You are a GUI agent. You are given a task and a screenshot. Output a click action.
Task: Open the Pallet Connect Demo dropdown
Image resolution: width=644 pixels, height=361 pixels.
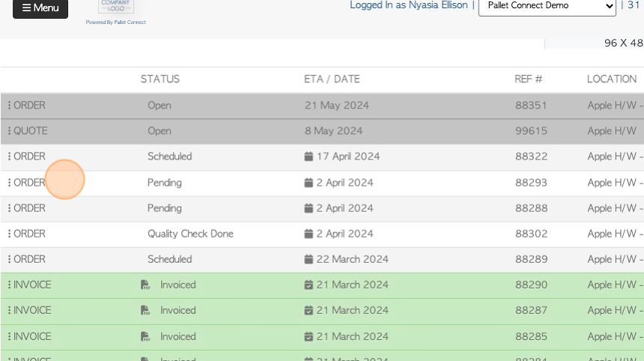point(547,6)
